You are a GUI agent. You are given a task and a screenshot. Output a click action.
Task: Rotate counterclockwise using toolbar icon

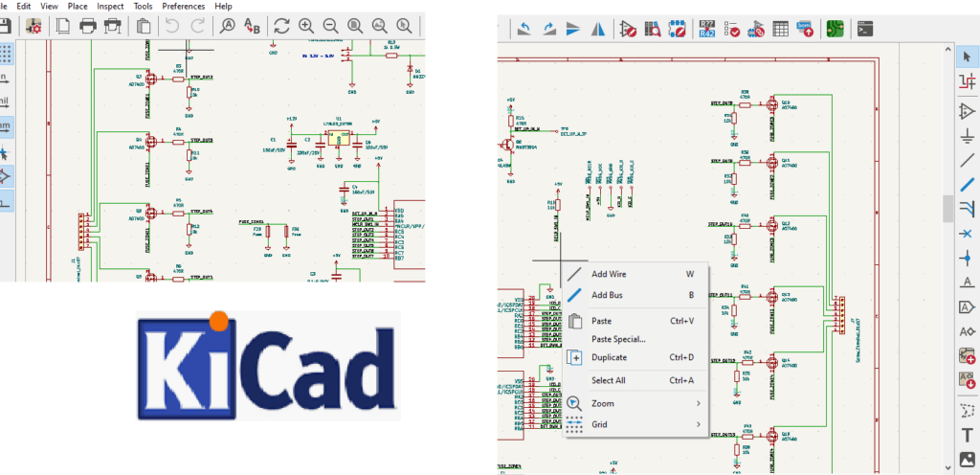(525, 29)
